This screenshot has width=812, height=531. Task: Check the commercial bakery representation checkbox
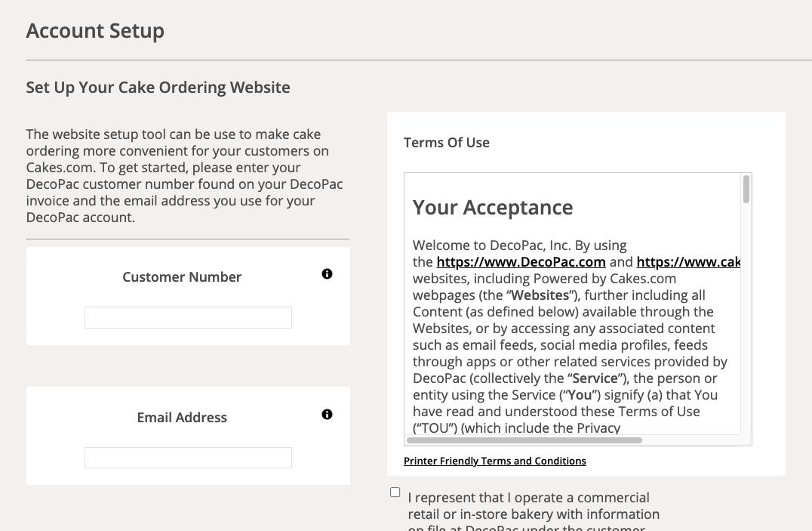click(x=395, y=492)
